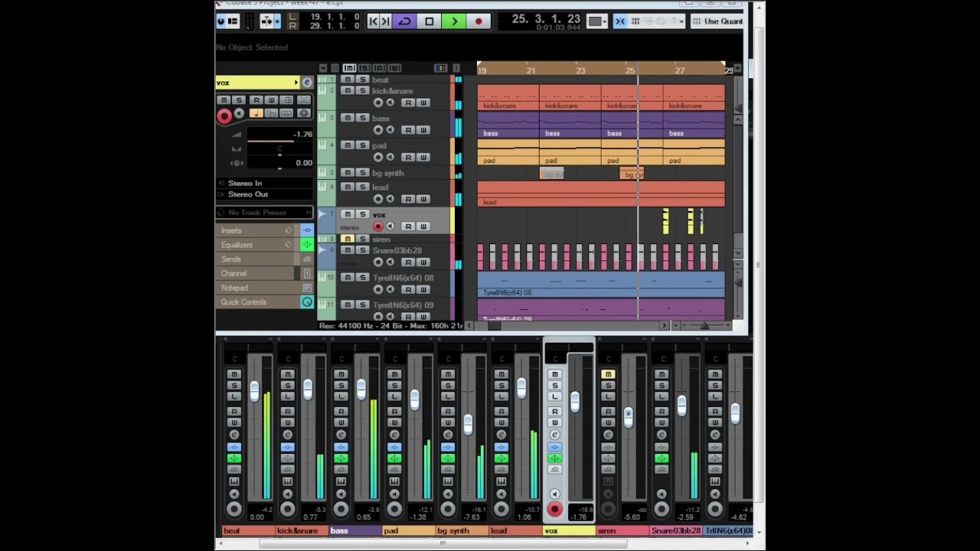This screenshot has height=551, width=980.
Task: Click the blue Inserts state icon
Action: tap(307, 230)
